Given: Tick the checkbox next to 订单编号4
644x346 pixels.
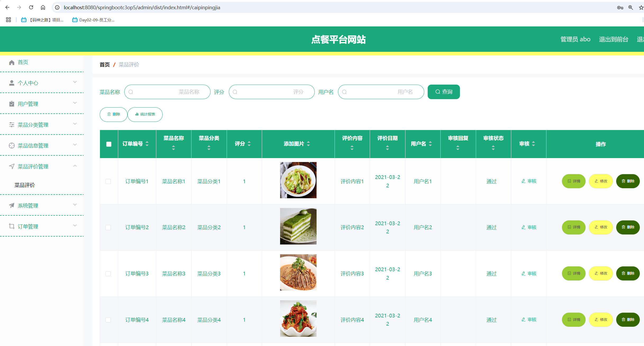Looking at the screenshot, I should point(108,320).
